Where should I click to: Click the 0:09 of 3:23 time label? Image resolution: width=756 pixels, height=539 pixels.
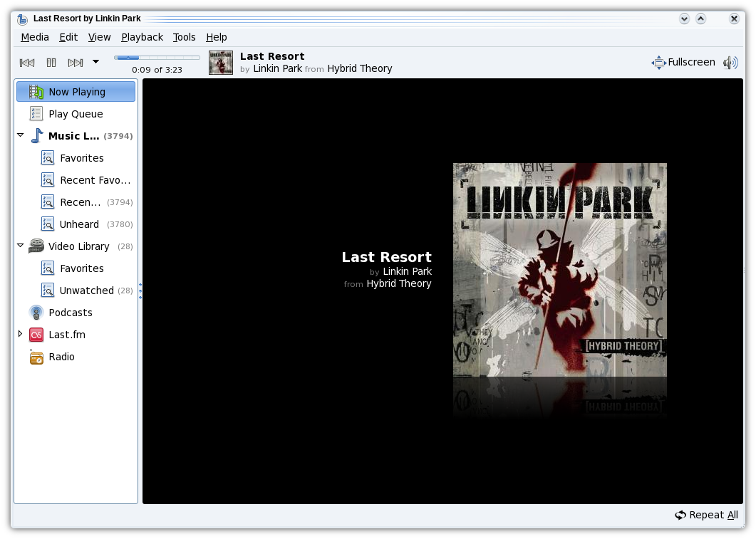coord(157,70)
